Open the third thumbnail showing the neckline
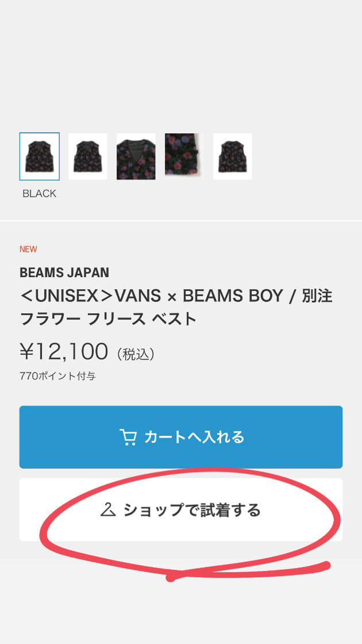Viewport: 362px width, 644px height. (136, 156)
